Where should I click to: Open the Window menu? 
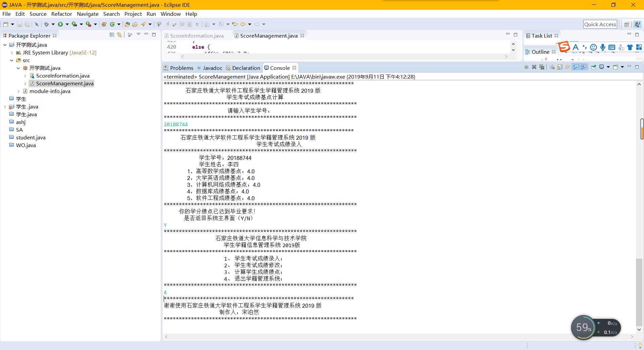[170, 14]
